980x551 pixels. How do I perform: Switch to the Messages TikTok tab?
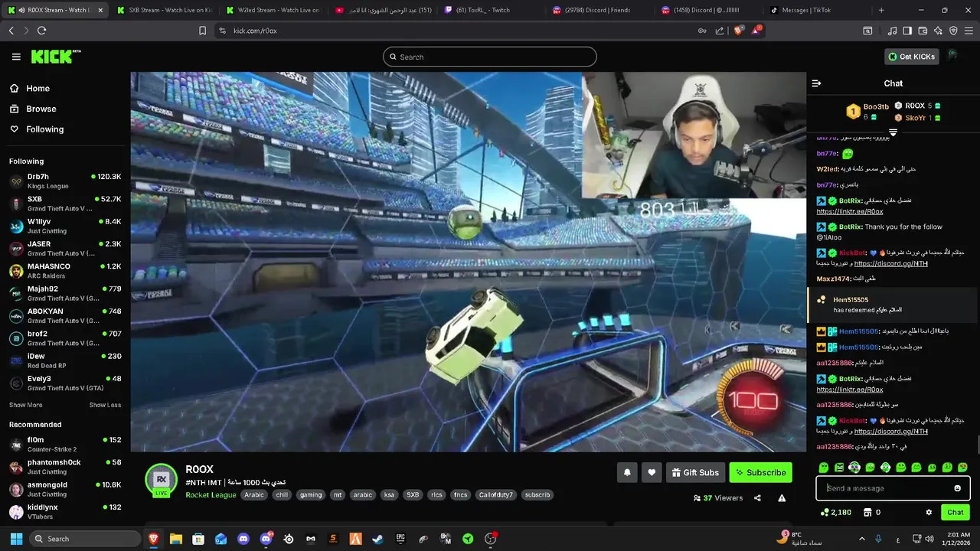(x=815, y=10)
